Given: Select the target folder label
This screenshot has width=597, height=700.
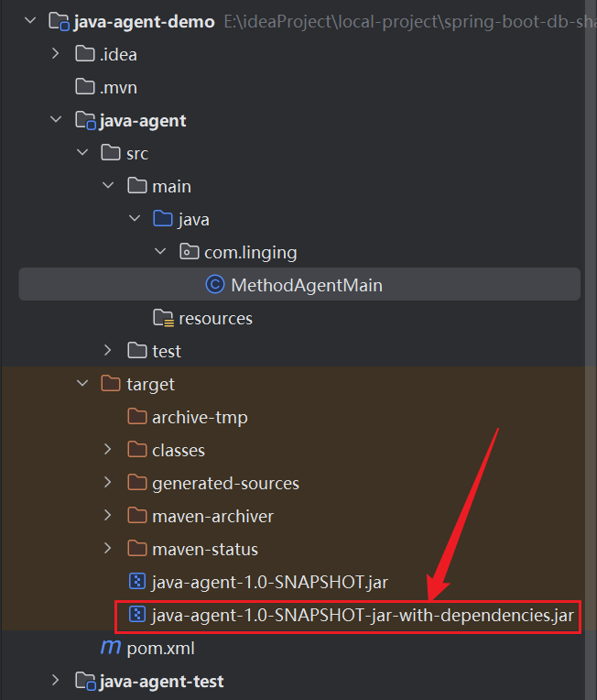Looking at the screenshot, I should 150,385.
